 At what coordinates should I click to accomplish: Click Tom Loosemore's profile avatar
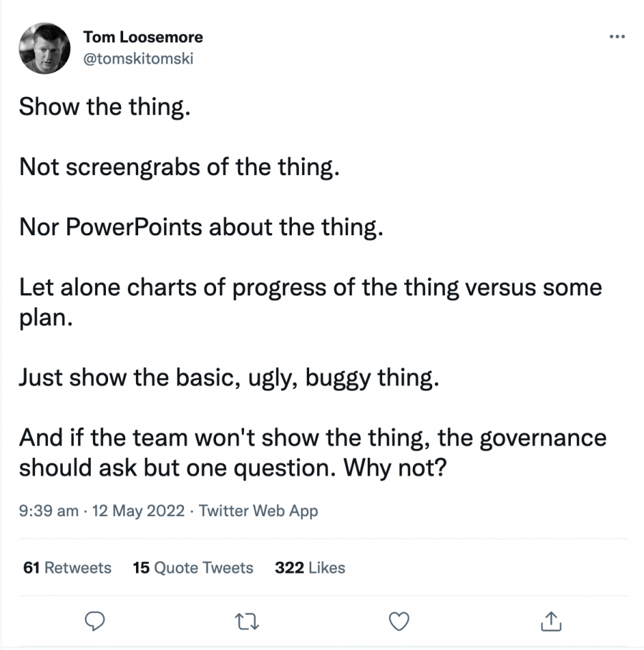pos(44,48)
